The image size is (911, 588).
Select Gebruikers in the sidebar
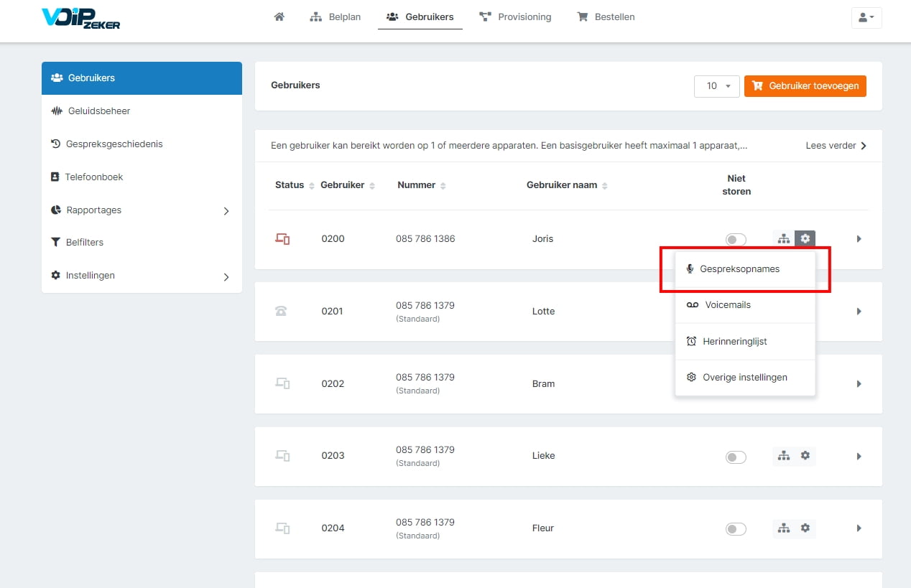click(142, 78)
